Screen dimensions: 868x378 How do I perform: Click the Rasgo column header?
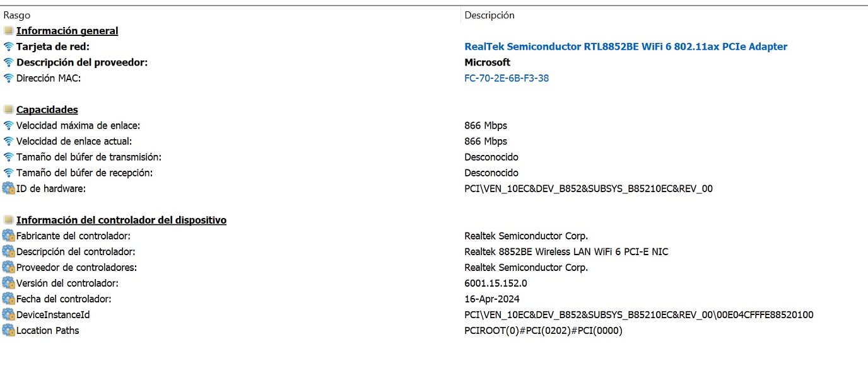pos(17,15)
